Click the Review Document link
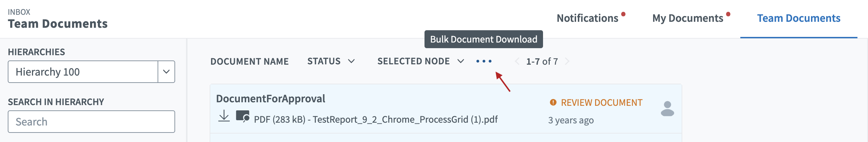868x142 pixels. click(601, 103)
